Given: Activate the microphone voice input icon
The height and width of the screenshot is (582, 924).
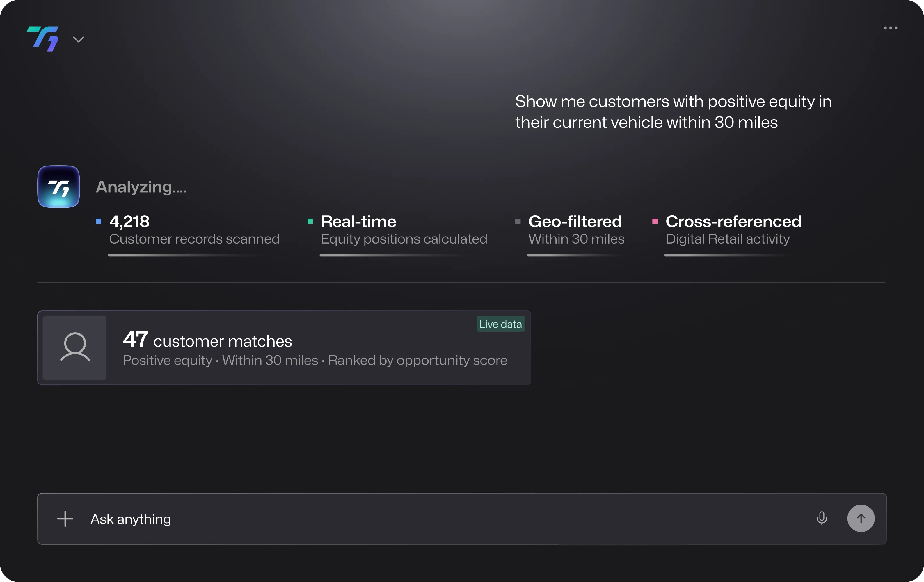Looking at the screenshot, I should point(822,519).
